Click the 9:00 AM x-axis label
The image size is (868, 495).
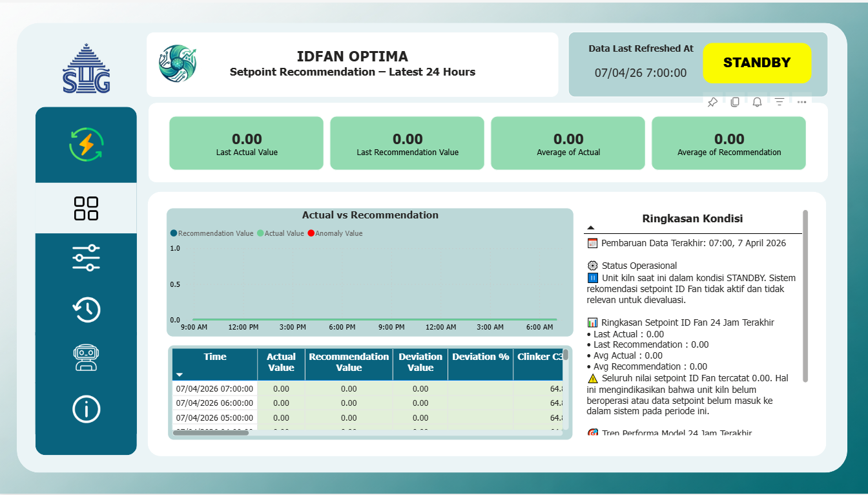(194, 328)
